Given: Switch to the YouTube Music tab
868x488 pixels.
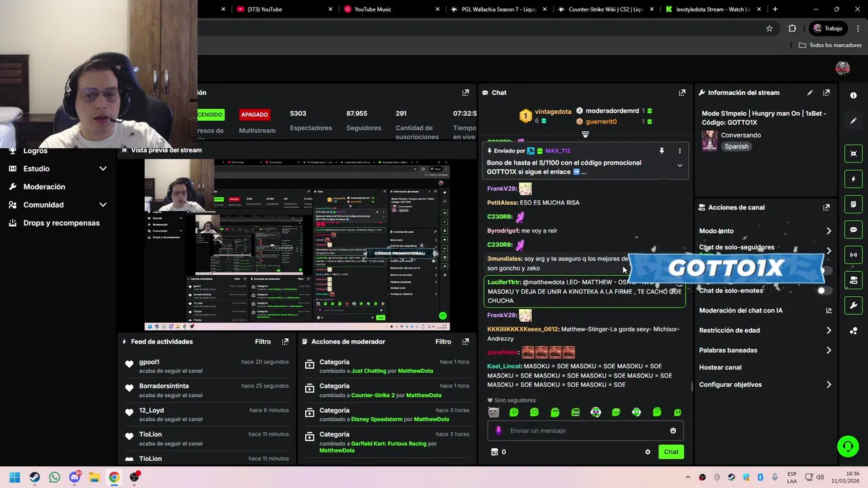Looking at the screenshot, I should (x=393, y=9).
